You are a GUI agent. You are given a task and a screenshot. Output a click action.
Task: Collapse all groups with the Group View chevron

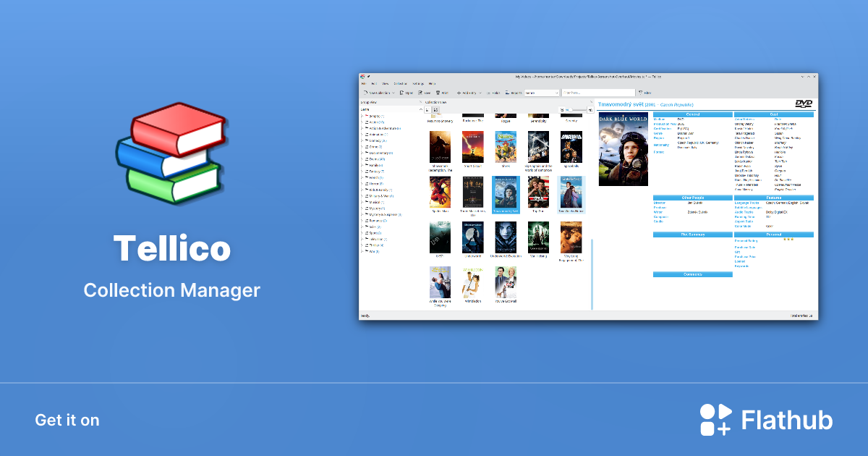[x=421, y=109]
